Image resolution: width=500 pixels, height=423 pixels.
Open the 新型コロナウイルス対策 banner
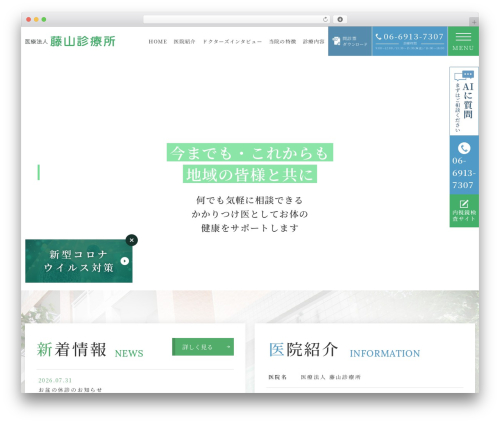[x=79, y=261]
